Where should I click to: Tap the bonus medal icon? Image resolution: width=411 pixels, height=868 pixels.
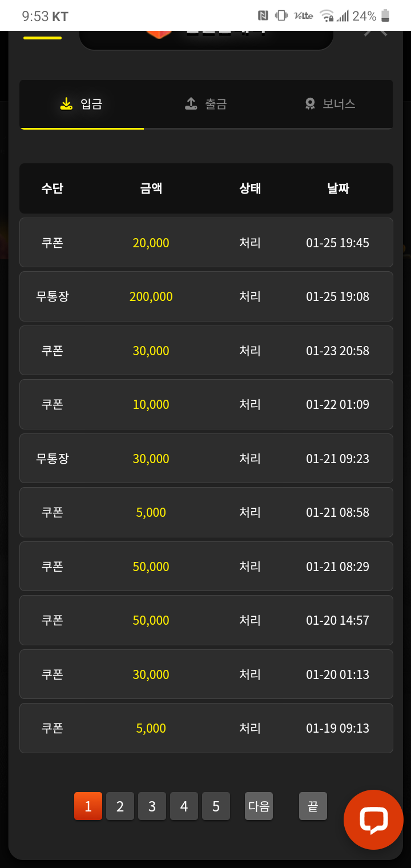coord(310,104)
